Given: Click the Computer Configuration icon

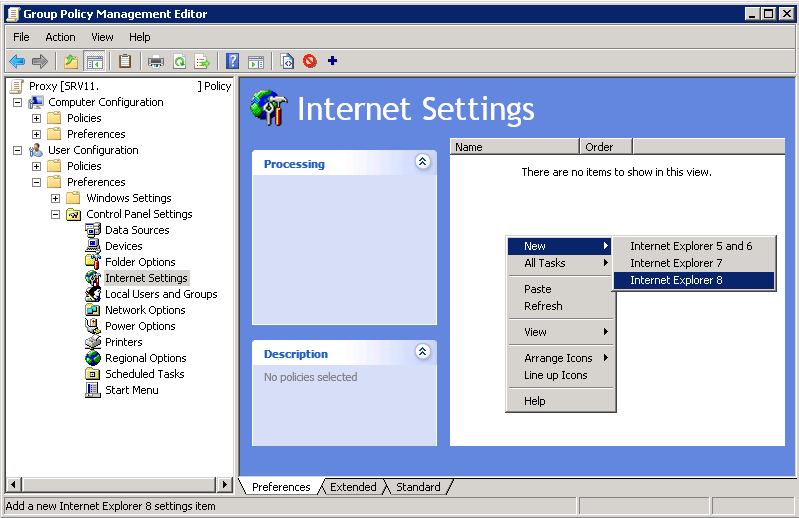Looking at the screenshot, I should (x=36, y=102).
